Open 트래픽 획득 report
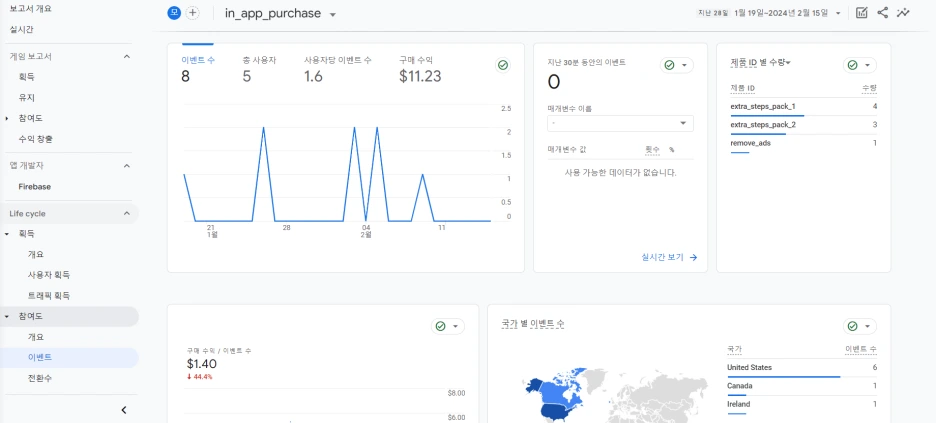The image size is (936, 423). (x=49, y=295)
